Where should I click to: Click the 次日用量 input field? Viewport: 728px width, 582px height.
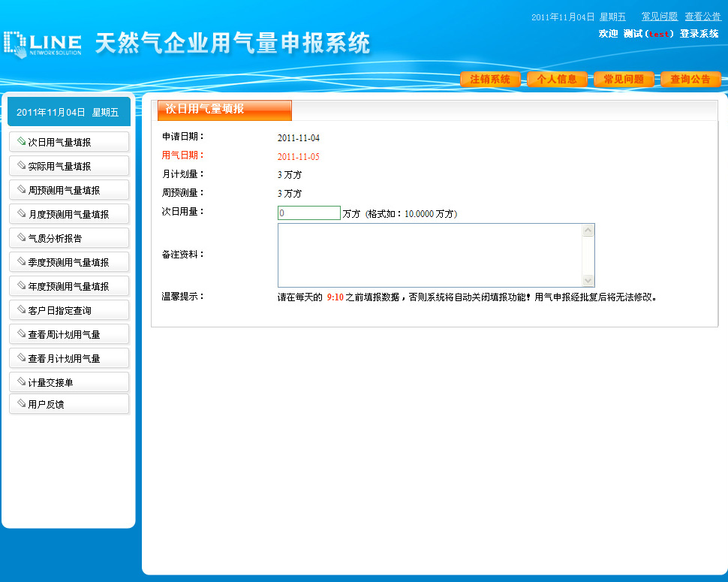(308, 213)
